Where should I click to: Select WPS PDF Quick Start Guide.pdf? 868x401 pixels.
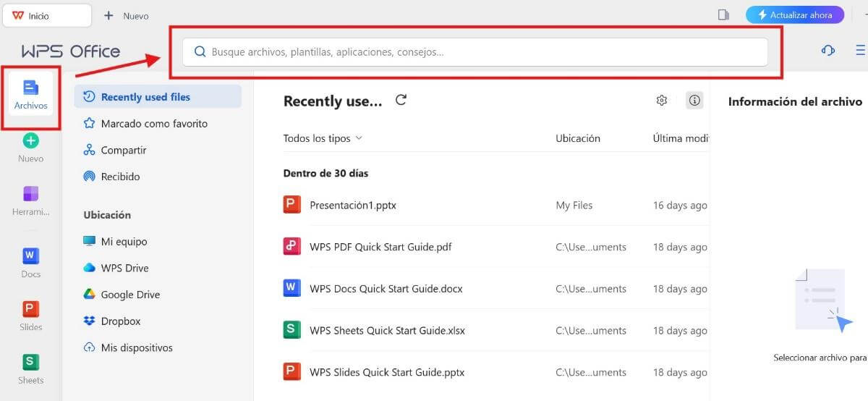pos(380,247)
